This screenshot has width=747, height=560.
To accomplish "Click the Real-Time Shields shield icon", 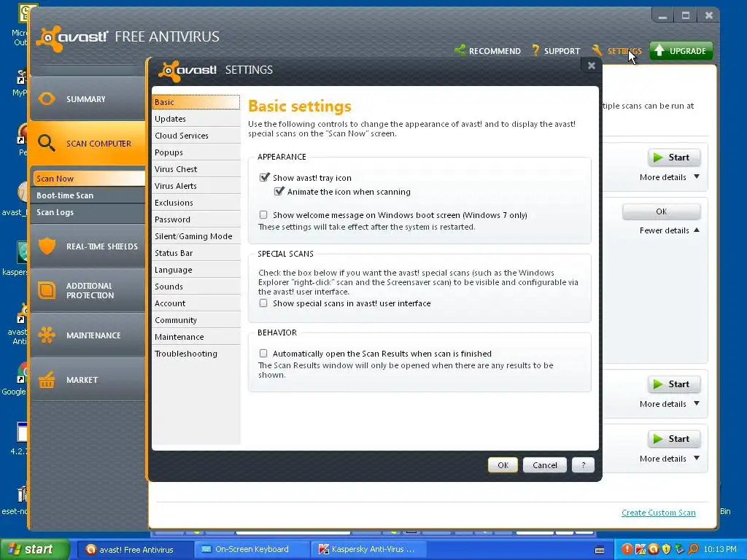I will point(47,246).
